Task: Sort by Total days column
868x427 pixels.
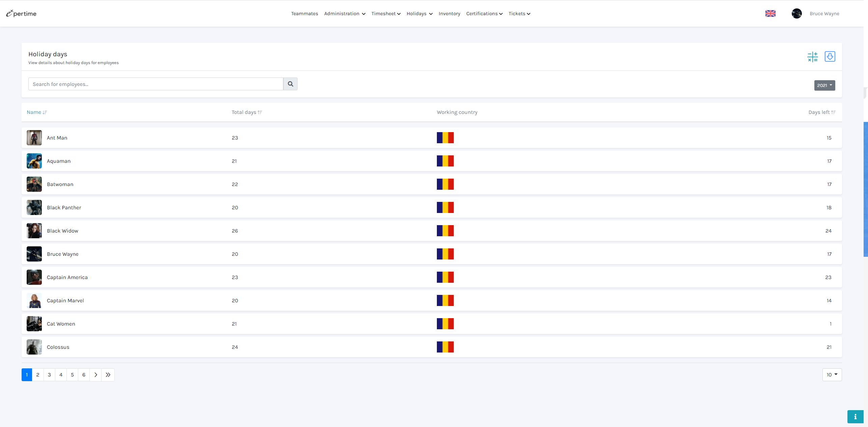Action: click(247, 112)
